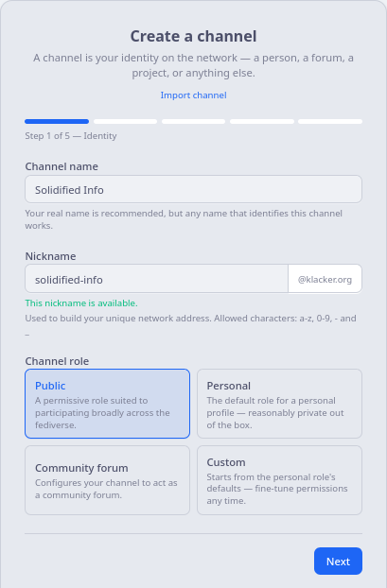Click the fourth progress step segment
The width and height of the screenshot is (387, 588).
point(262,122)
